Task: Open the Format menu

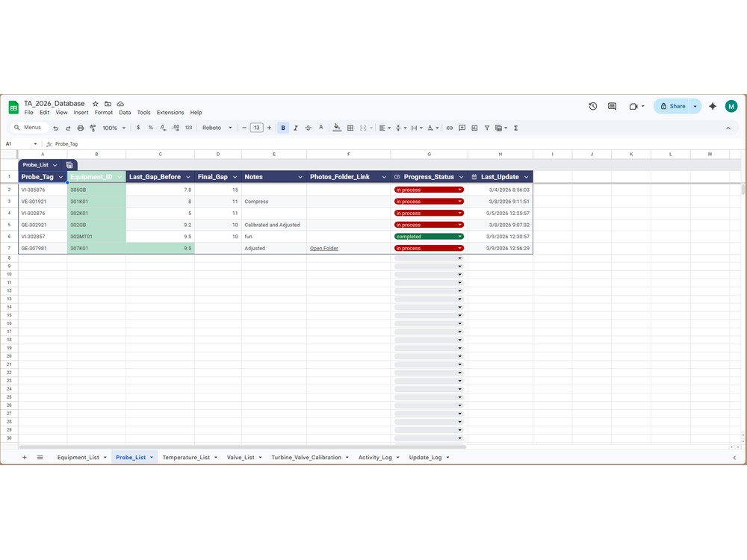Action: pyautogui.click(x=103, y=113)
